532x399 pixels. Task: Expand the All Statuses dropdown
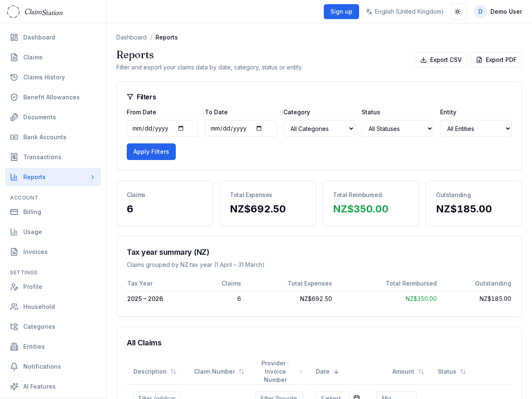pos(397,128)
